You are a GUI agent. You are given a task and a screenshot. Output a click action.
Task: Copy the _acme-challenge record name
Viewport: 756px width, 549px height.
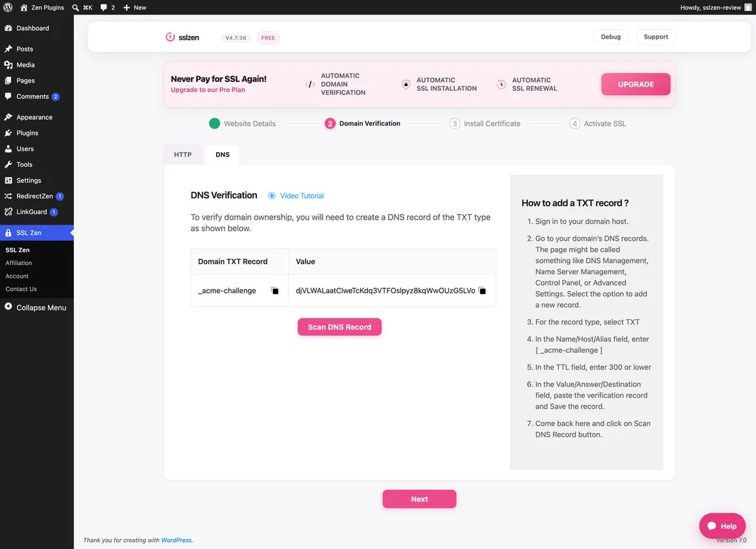(275, 291)
